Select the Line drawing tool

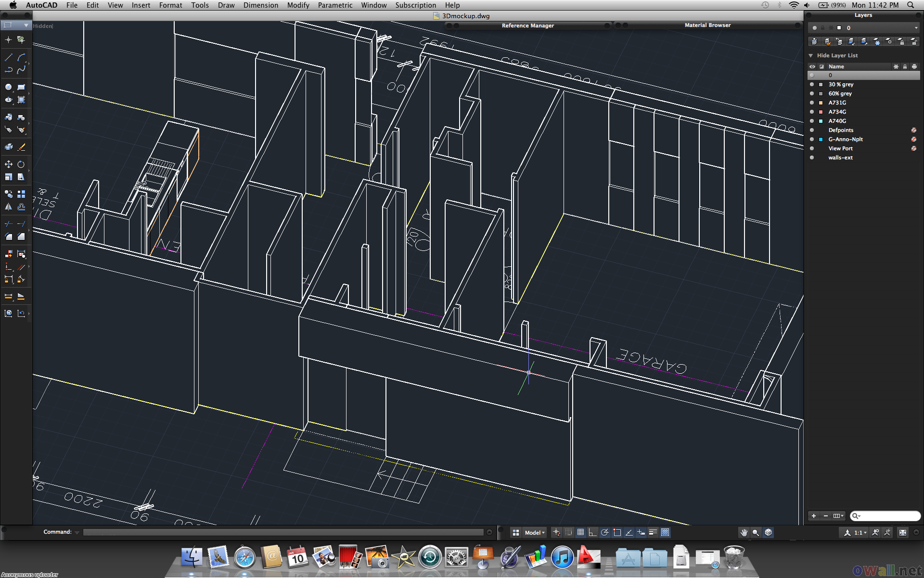pyautogui.click(x=8, y=57)
